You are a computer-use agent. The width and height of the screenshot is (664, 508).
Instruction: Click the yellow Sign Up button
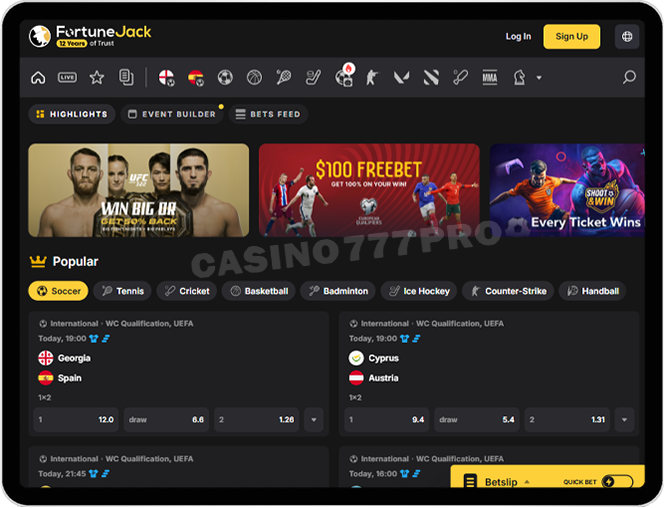[572, 36]
